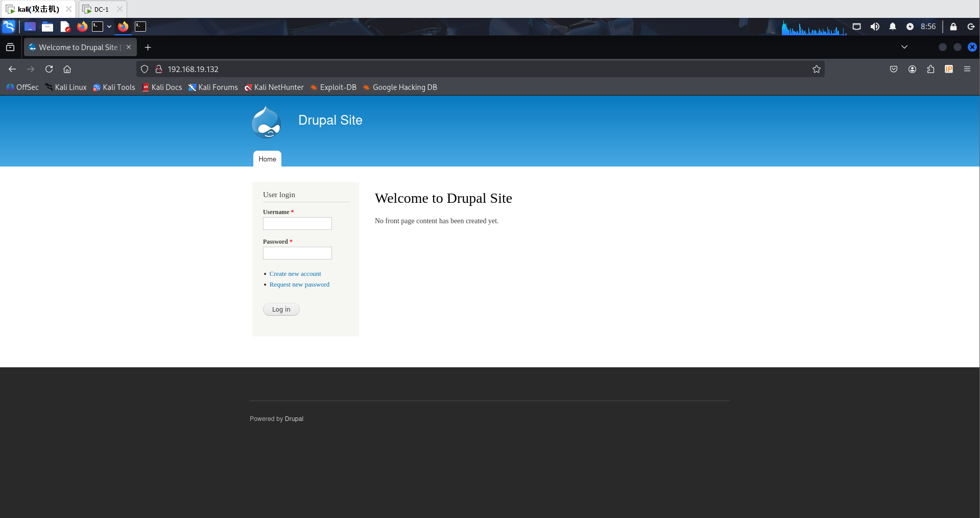The image size is (980, 518).
Task: Show site security info via lock icon
Action: click(159, 69)
